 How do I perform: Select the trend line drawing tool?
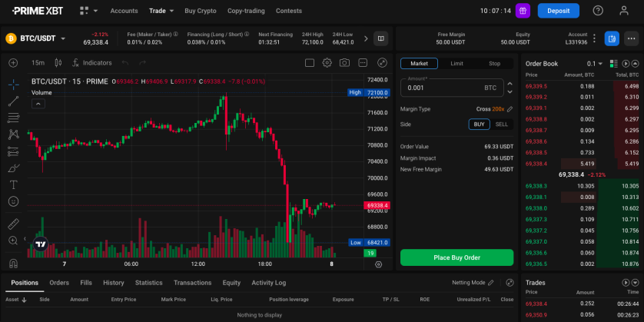pyautogui.click(x=14, y=101)
